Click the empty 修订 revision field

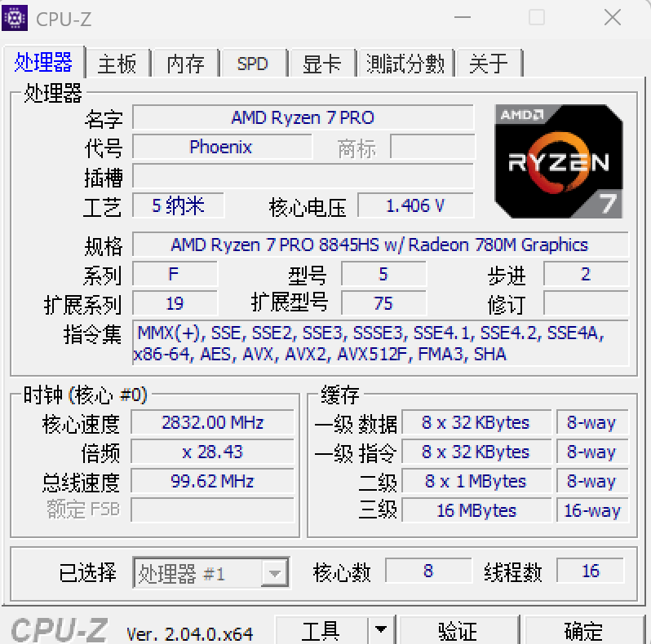point(586,303)
